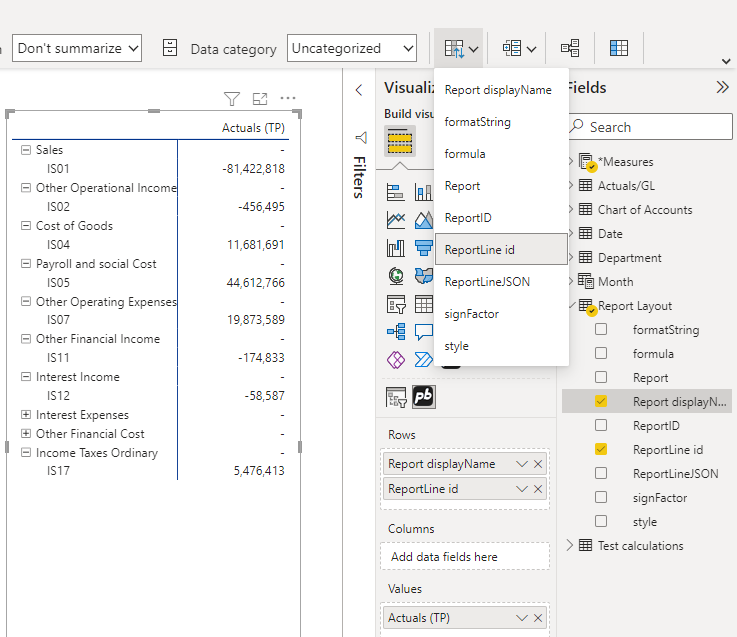The width and height of the screenshot is (737, 637).
Task: Expand the Other Financial Cost row
Action: tap(26, 433)
